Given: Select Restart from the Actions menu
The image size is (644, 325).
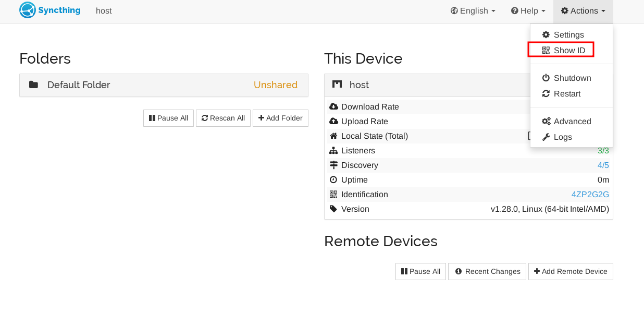Looking at the screenshot, I should tap(567, 94).
